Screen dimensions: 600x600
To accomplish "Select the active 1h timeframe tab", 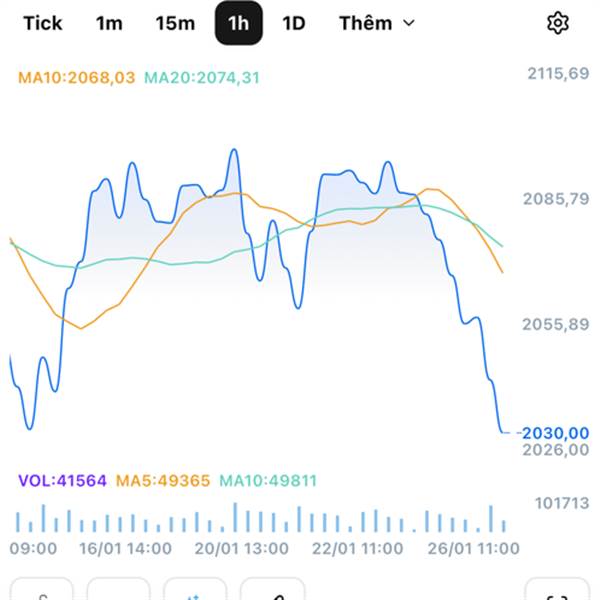I will (x=239, y=23).
